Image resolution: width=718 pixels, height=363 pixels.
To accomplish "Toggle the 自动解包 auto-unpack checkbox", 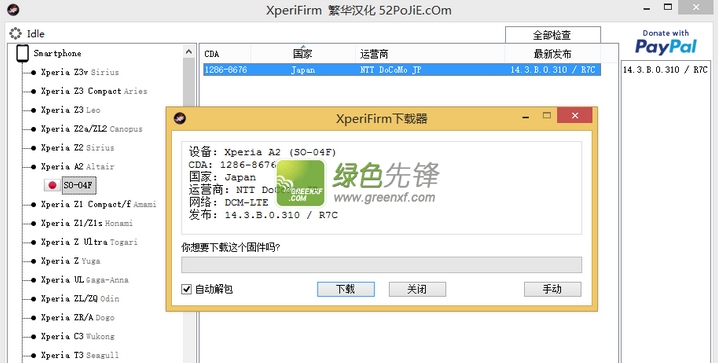I will point(186,289).
